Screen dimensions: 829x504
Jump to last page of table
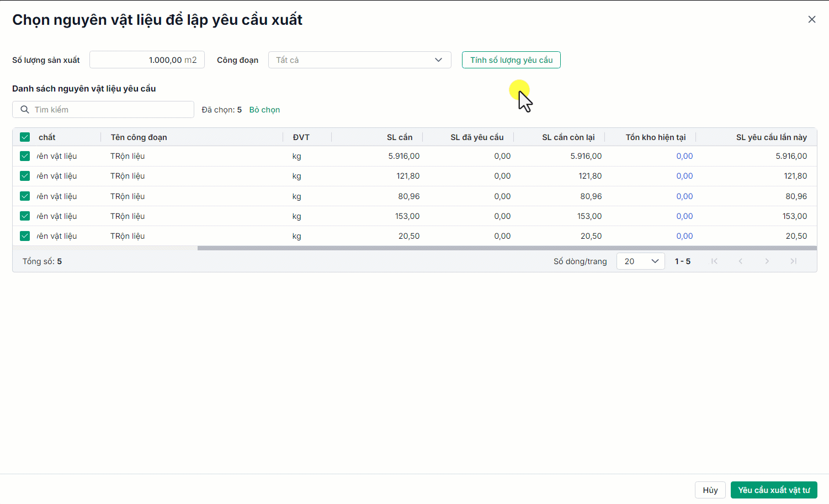tap(794, 261)
